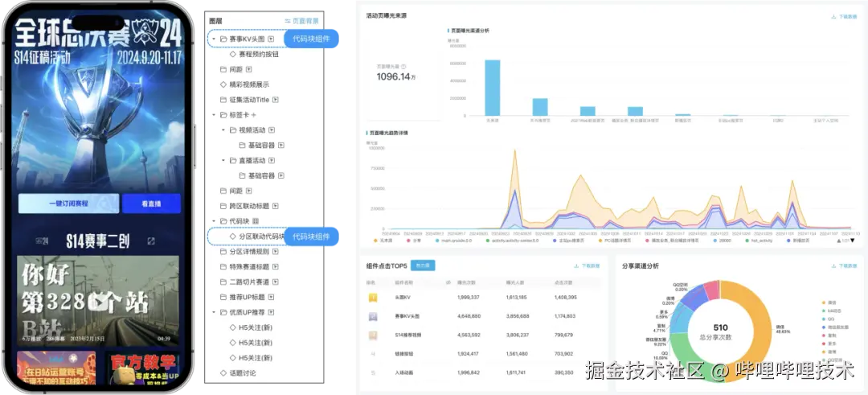This screenshot has width=868, height=395.
Task: Click the rank-3 badge beside S14推荐视频
Action: (x=373, y=335)
